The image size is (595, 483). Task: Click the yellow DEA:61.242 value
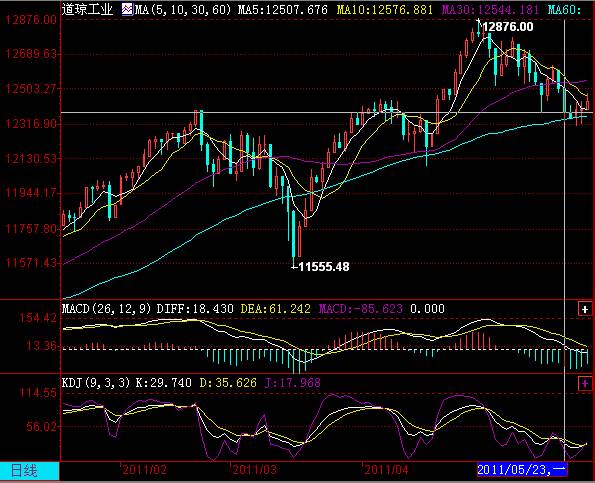[275, 308]
